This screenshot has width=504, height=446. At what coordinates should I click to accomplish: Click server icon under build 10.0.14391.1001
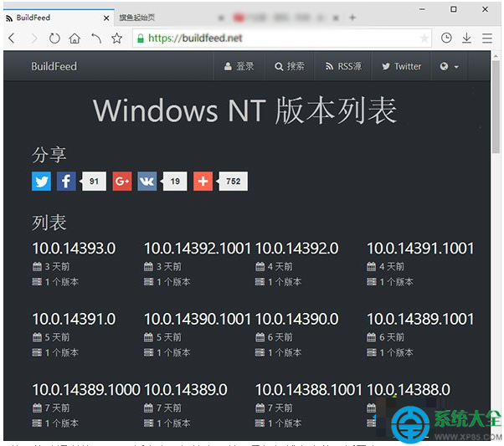tap(372, 282)
